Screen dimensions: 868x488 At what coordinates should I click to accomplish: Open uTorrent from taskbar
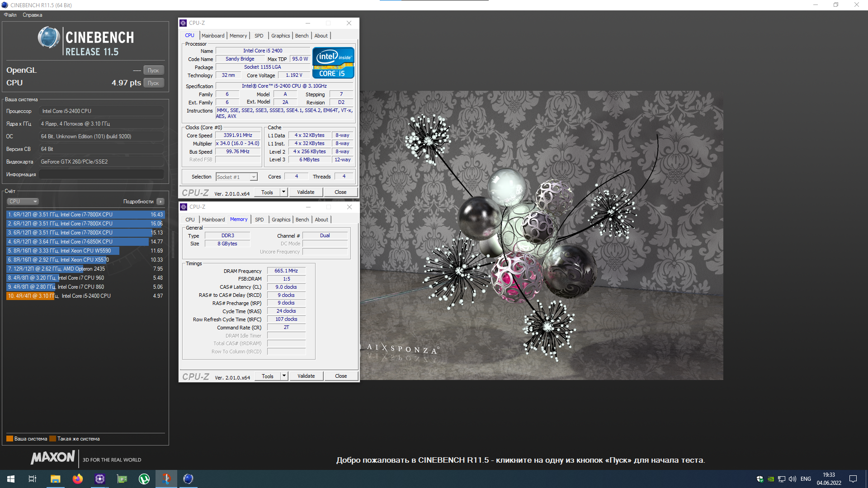pos(144,479)
